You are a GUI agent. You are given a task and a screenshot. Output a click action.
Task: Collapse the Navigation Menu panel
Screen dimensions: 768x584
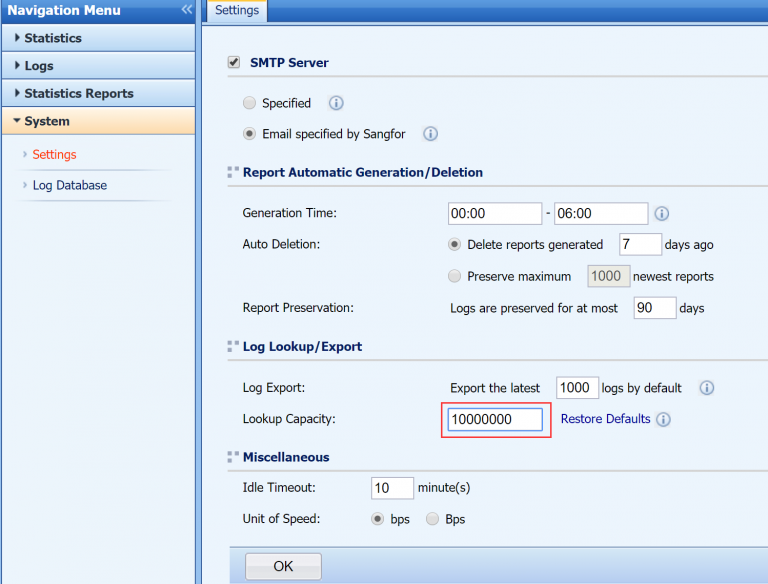186,10
